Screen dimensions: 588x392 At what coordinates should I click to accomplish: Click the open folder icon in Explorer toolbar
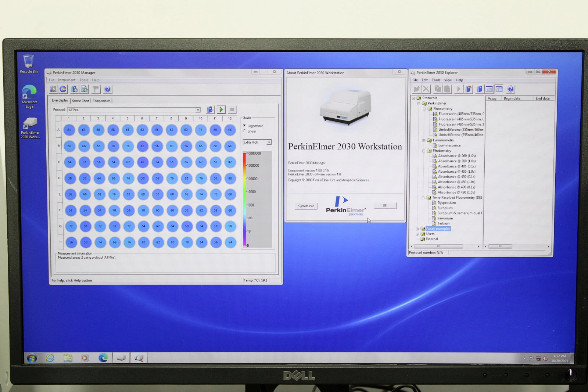coord(416,89)
